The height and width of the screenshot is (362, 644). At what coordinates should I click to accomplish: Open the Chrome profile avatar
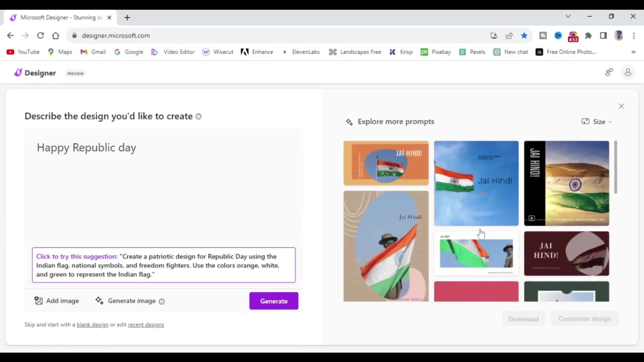click(619, 36)
